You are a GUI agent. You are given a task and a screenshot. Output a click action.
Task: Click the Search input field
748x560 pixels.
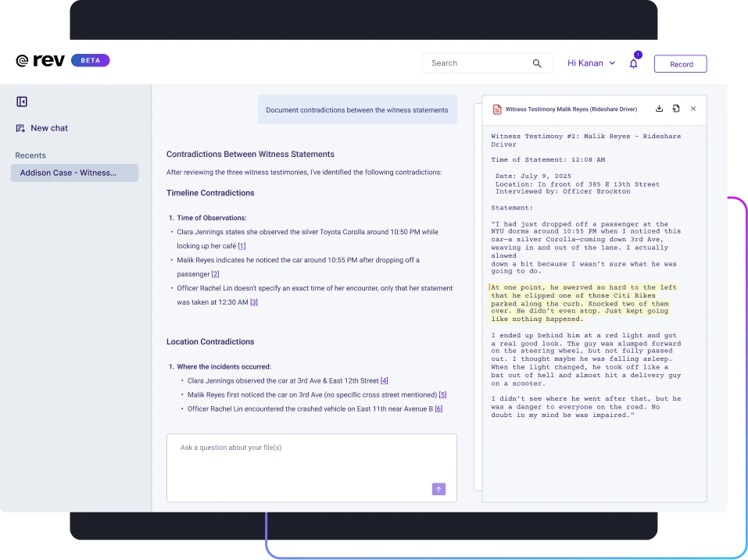pyautogui.click(x=487, y=63)
